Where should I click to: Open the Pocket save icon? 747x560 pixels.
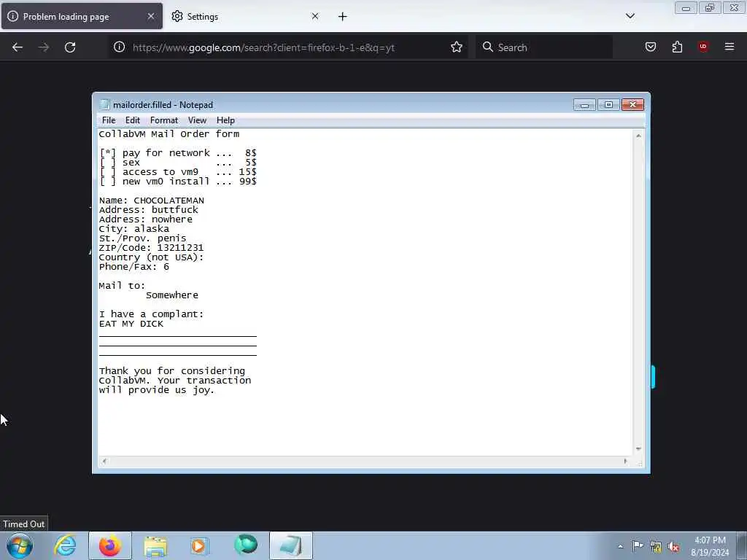[x=651, y=47]
